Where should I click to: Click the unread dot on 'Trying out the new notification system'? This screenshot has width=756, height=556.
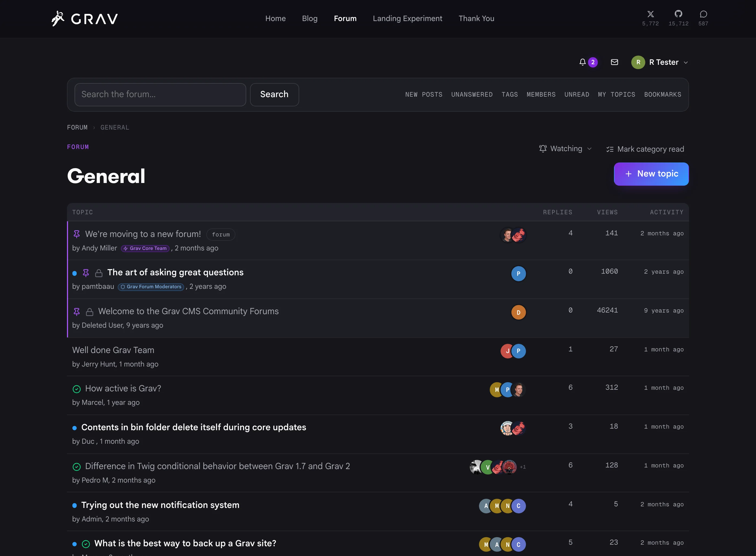75,506
